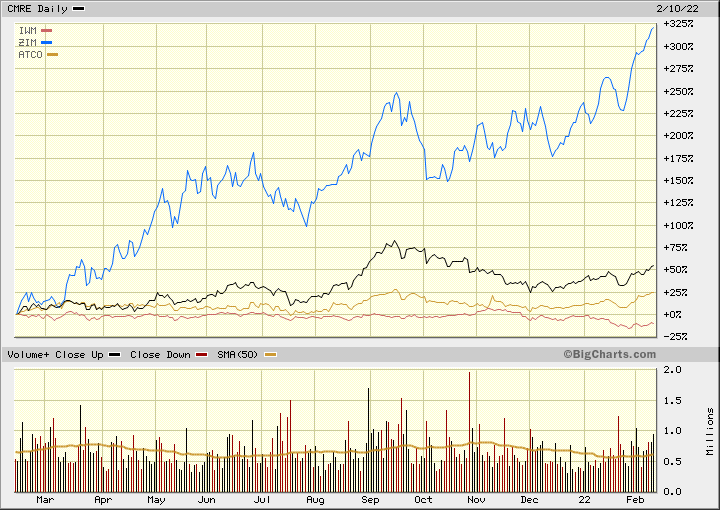Click the Feb month label

[x=636, y=499]
